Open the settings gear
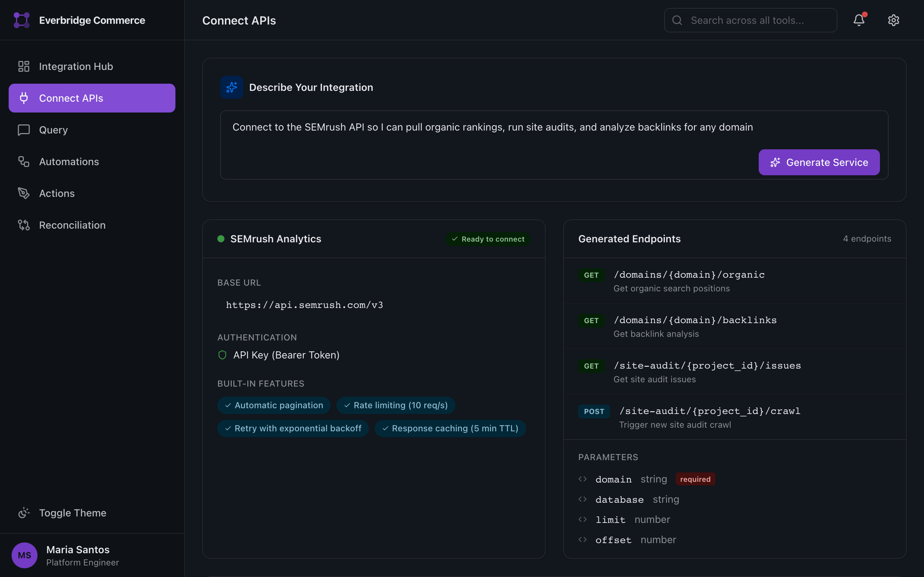 (x=893, y=20)
